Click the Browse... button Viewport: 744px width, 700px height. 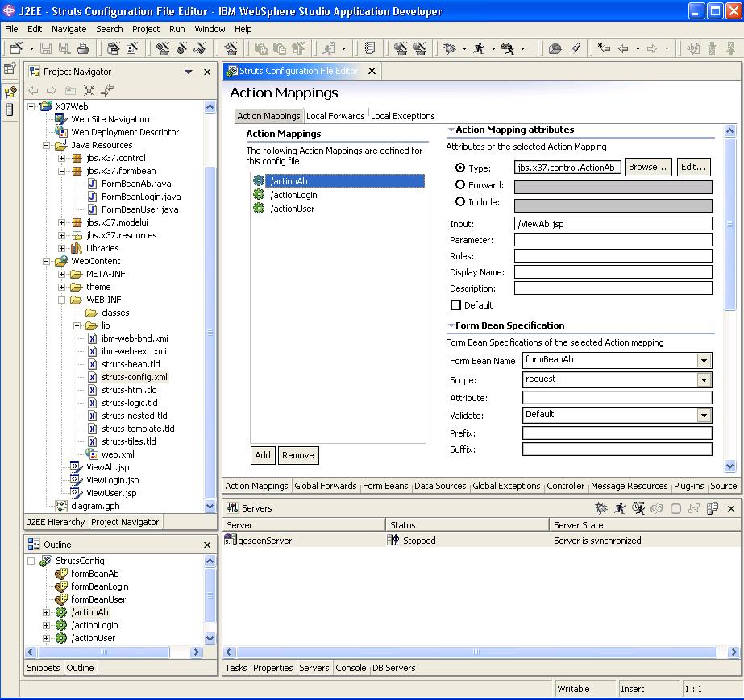(648, 167)
